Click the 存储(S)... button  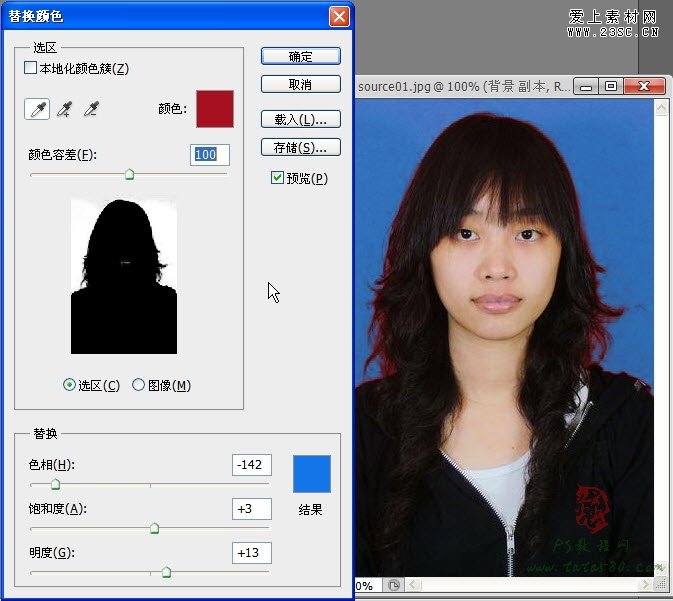point(300,148)
